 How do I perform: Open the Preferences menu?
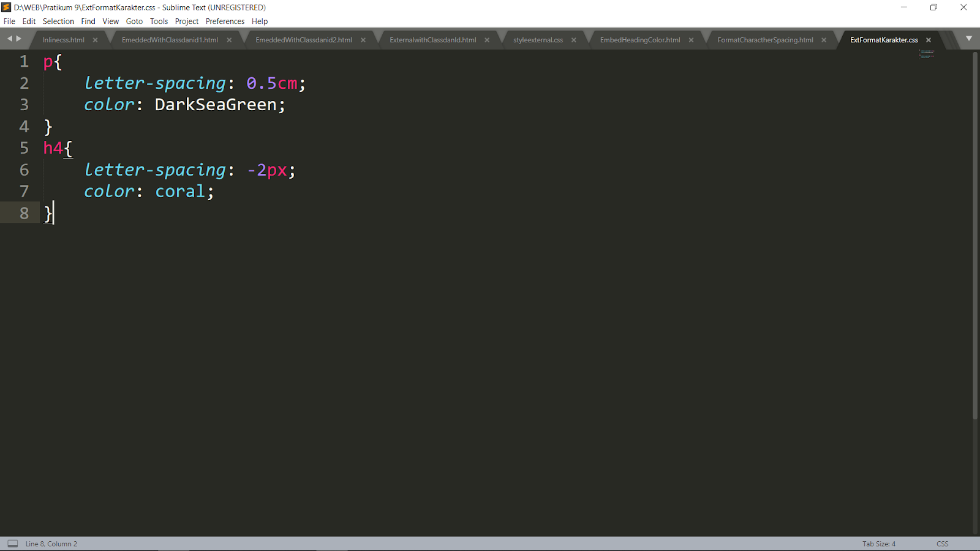tap(225, 21)
